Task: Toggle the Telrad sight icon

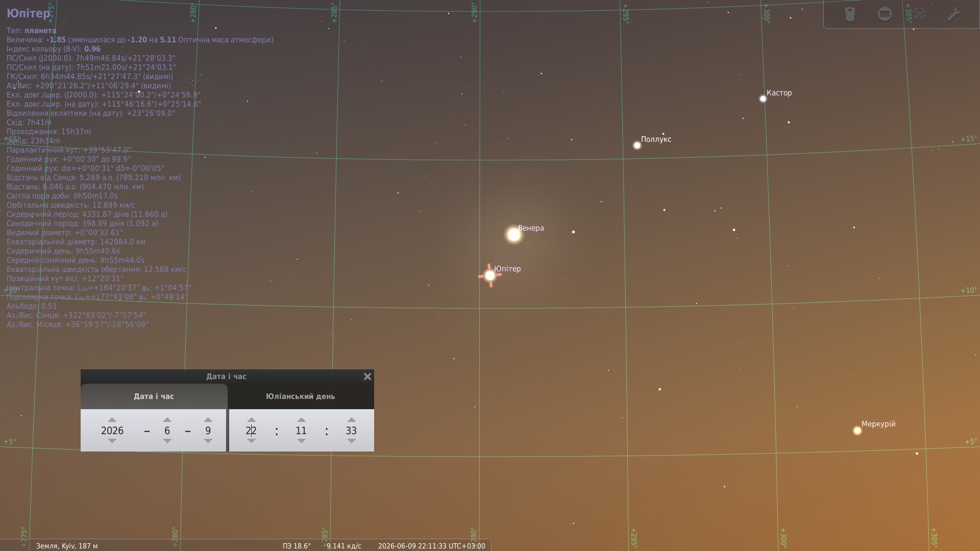Action: point(919,14)
